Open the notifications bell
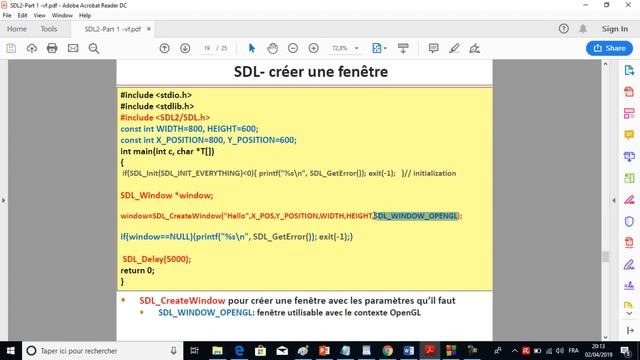640x360 pixels. click(583, 29)
